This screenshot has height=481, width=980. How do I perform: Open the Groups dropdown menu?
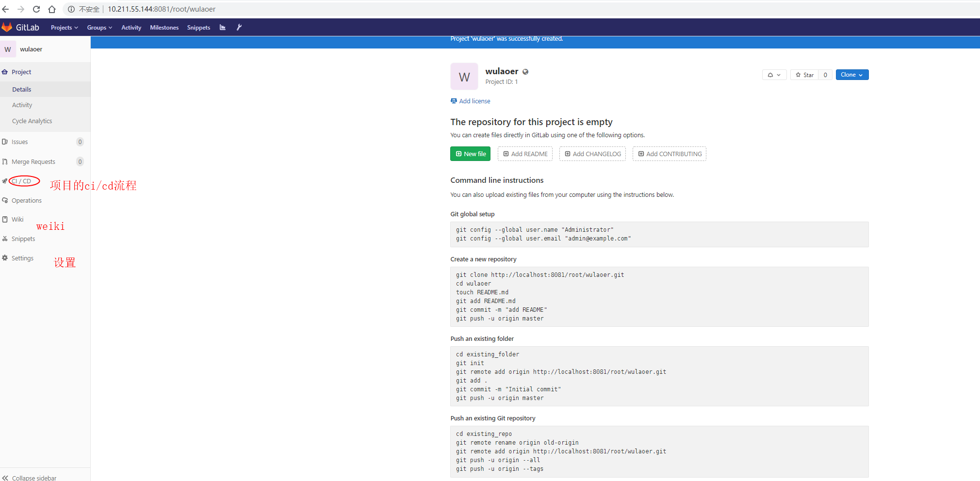(x=99, y=28)
